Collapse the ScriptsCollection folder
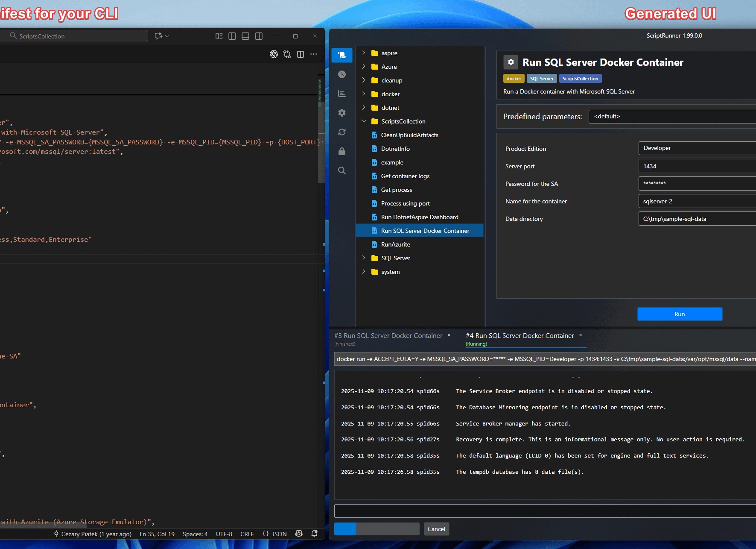The height and width of the screenshot is (549, 756). (x=363, y=121)
